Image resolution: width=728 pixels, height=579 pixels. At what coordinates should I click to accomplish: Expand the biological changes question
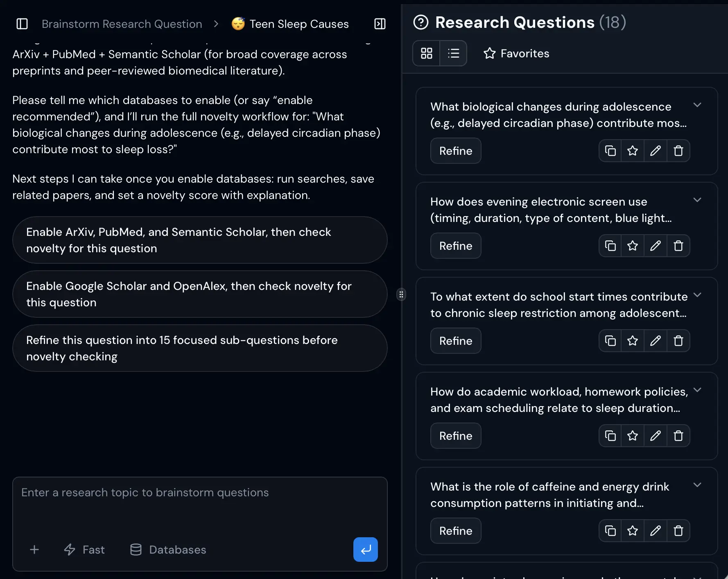point(698,105)
